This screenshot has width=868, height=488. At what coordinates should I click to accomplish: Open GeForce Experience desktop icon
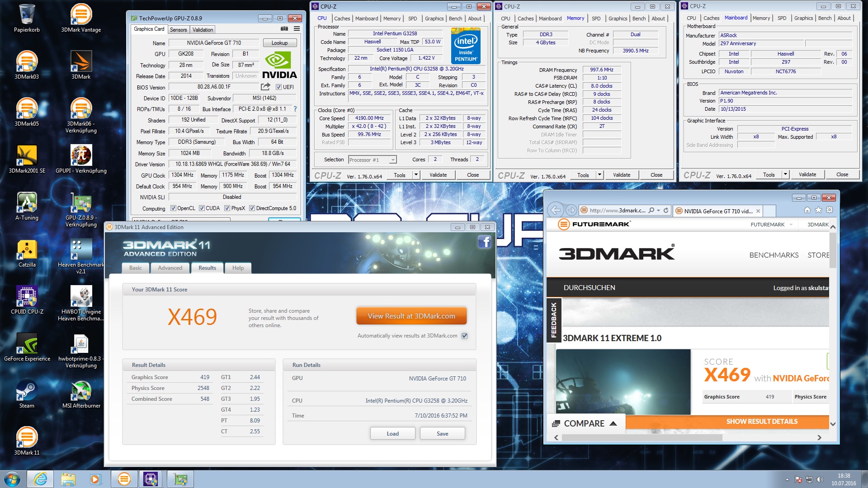(x=27, y=347)
